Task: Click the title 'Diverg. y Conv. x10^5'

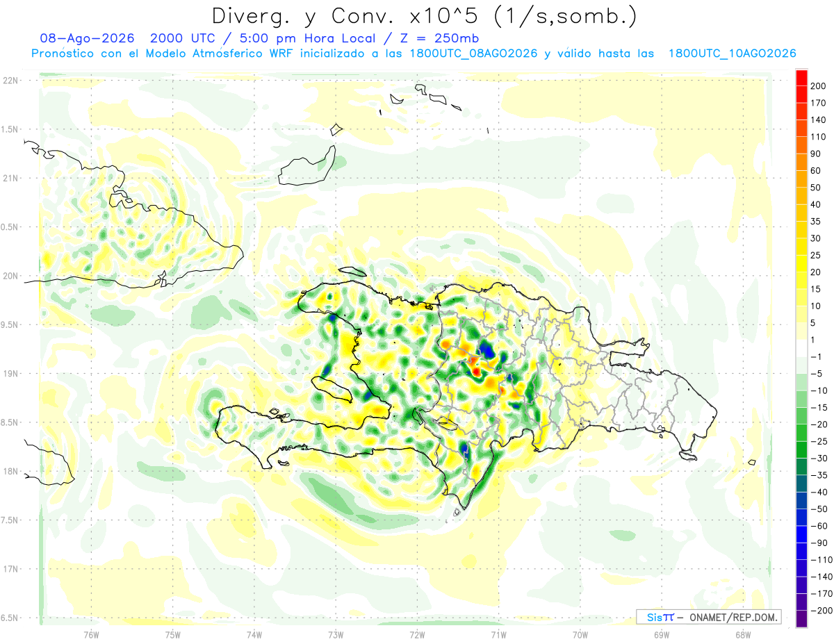Action: (347, 16)
